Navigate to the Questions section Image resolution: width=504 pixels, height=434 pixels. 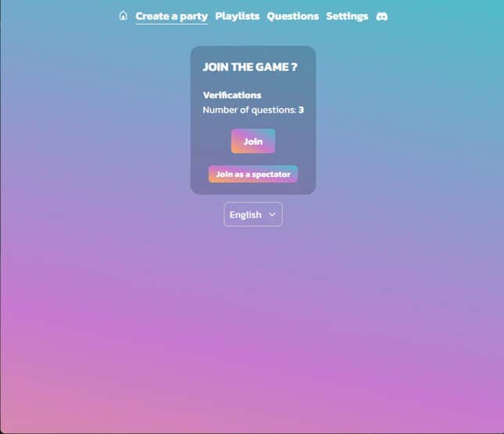pos(292,16)
